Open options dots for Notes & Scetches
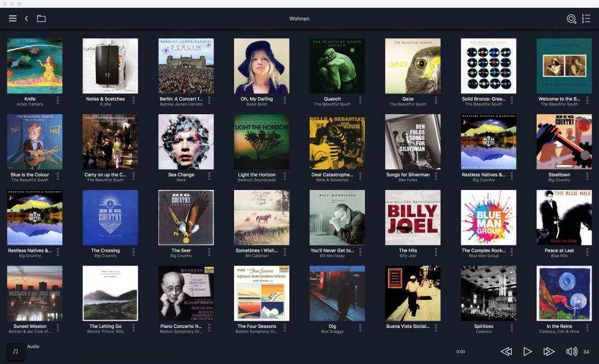This screenshot has width=599, height=364. tap(133, 100)
